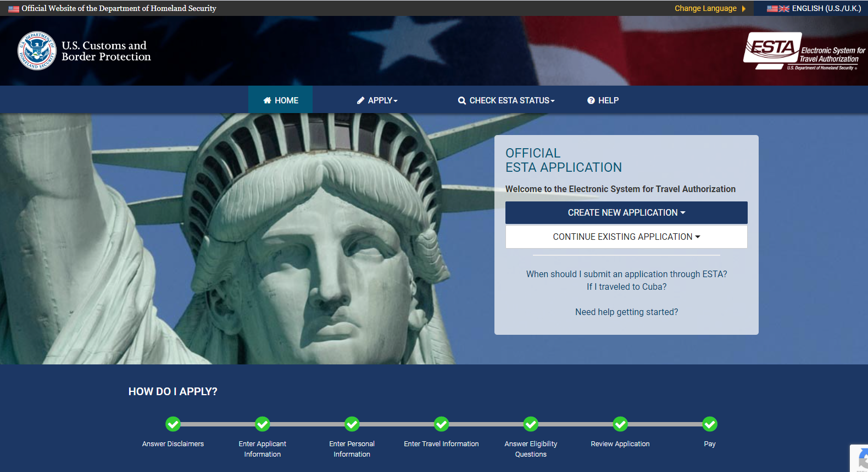Click the 'Enter Applicant Information' step label

[x=263, y=449]
